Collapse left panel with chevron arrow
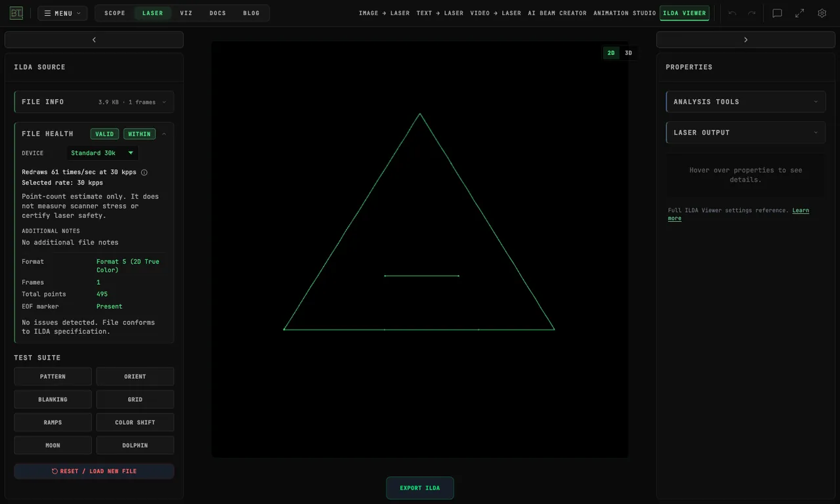840x504 pixels. click(94, 40)
